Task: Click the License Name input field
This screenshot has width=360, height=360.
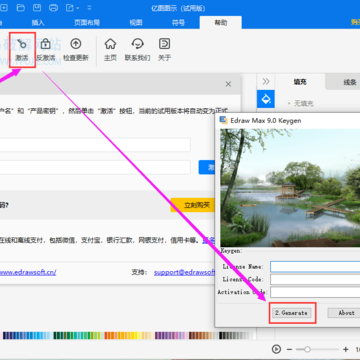Action: point(315,267)
